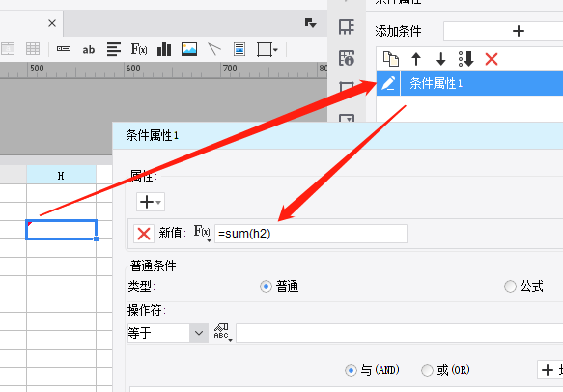Edit 条件属性1 with pencil icon

(388, 83)
